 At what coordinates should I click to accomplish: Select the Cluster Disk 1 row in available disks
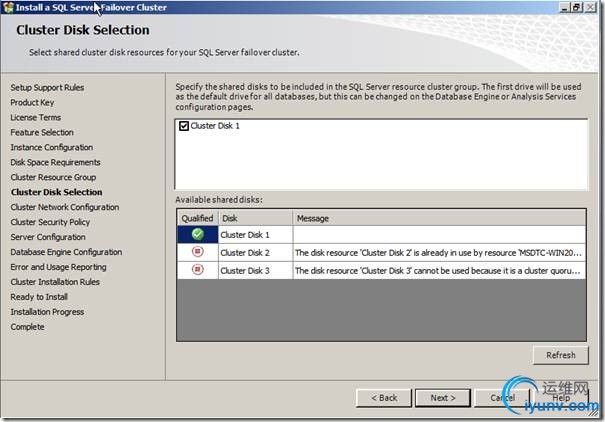coord(381,235)
